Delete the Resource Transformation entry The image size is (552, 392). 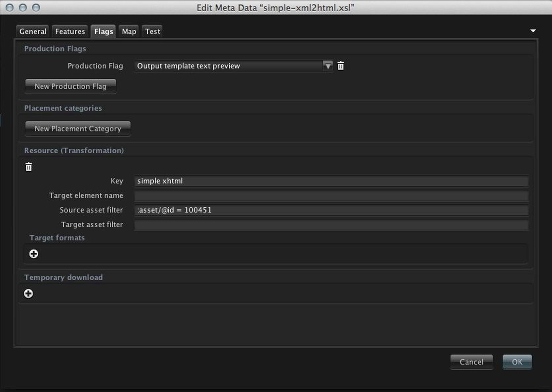pos(29,167)
